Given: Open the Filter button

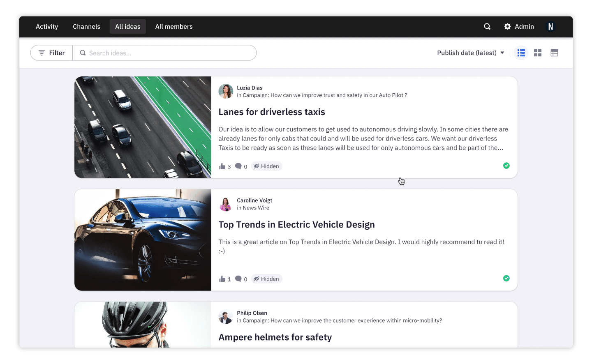Looking at the screenshot, I should point(52,53).
